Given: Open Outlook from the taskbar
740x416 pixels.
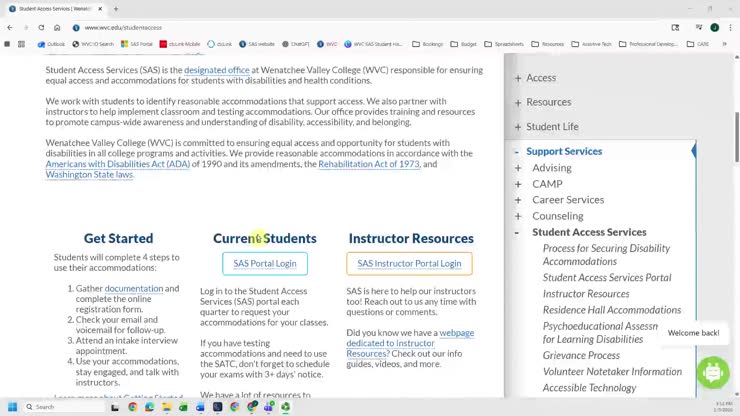Looking at the screenshot, I should (200, 407).
